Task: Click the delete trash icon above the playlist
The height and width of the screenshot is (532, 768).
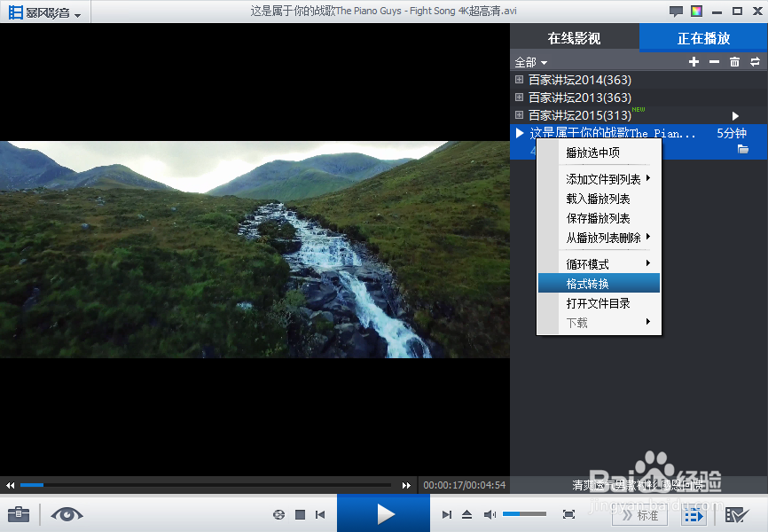Action: click(x=733, y=62)
